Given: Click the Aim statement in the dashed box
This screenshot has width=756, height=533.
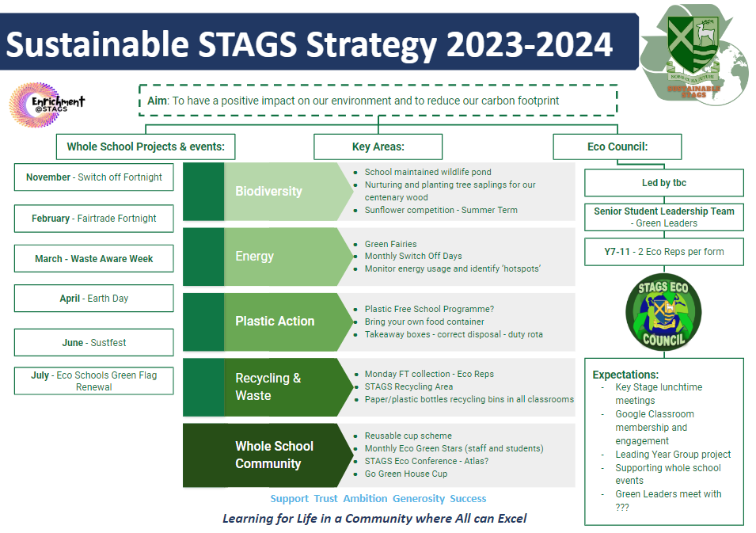Looking at the screenshot, I should click(x=378, y=101).
